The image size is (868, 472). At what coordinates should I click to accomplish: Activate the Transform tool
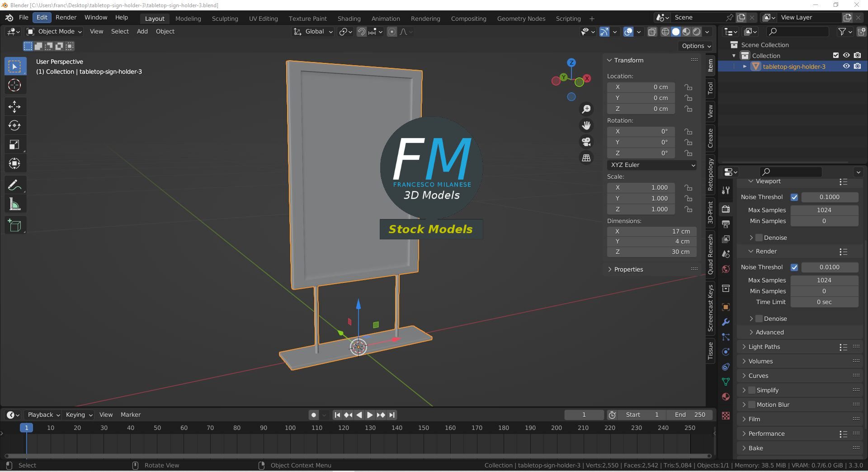coord(14,163)
